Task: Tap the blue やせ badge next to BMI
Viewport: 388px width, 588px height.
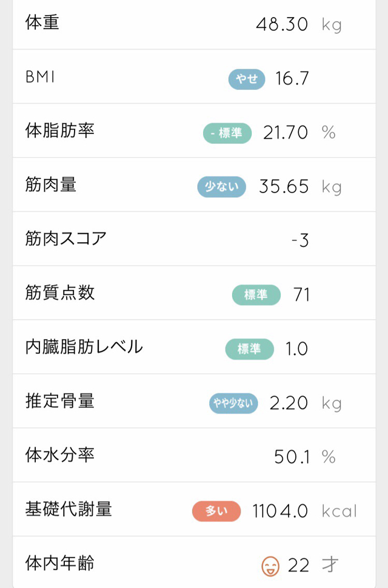Action: (x=247, y=79)
